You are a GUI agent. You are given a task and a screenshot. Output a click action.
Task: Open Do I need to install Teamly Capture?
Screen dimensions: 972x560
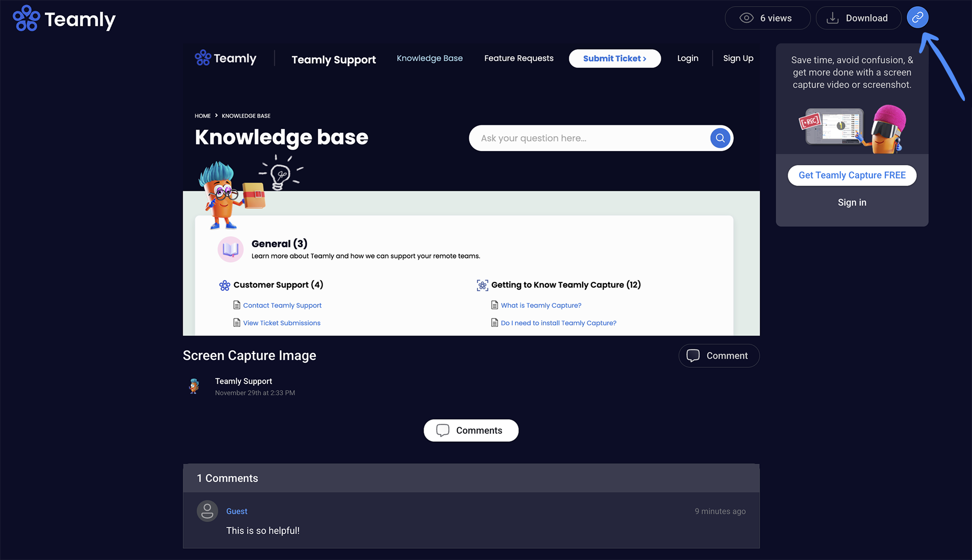558,323
